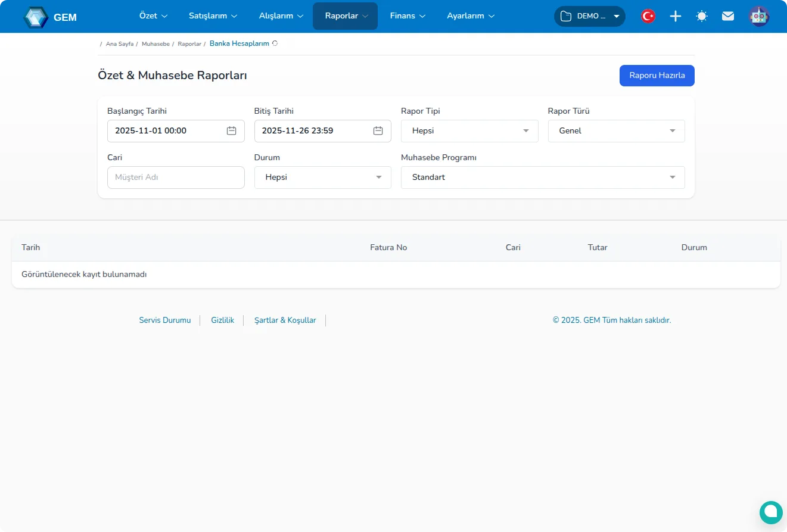
Task: Open the Satışlarım menu
Action: coord(213,16)
